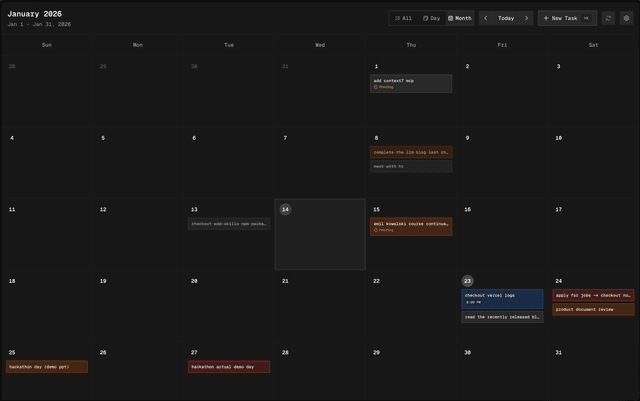Open the 'product document review' task
This screenshot has height=401, width=640.
(x=593, y=309)
